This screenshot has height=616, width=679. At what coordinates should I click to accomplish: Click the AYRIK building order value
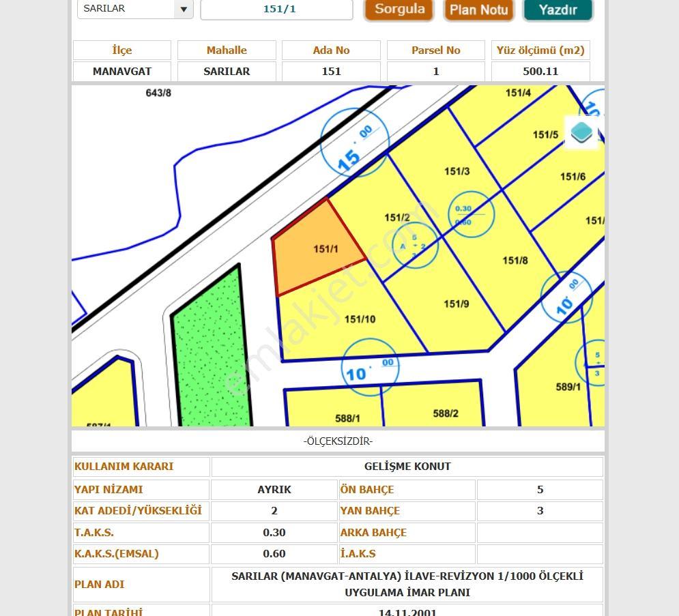coord(274,490)
